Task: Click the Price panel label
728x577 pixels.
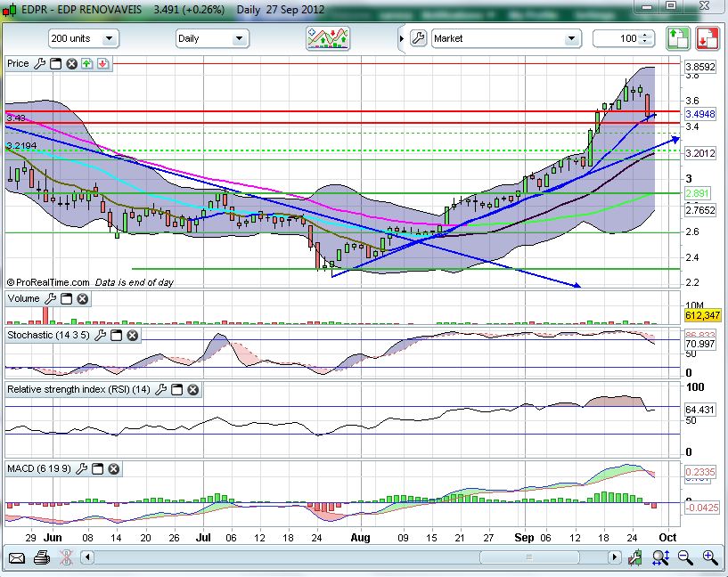Action: tap(18, 63)
